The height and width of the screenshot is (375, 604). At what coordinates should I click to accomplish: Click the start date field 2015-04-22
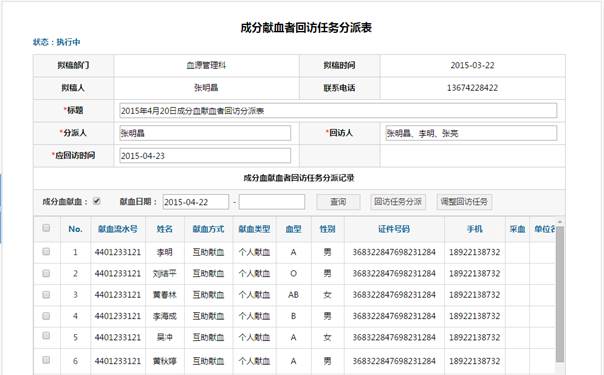(x=196, y=202)
